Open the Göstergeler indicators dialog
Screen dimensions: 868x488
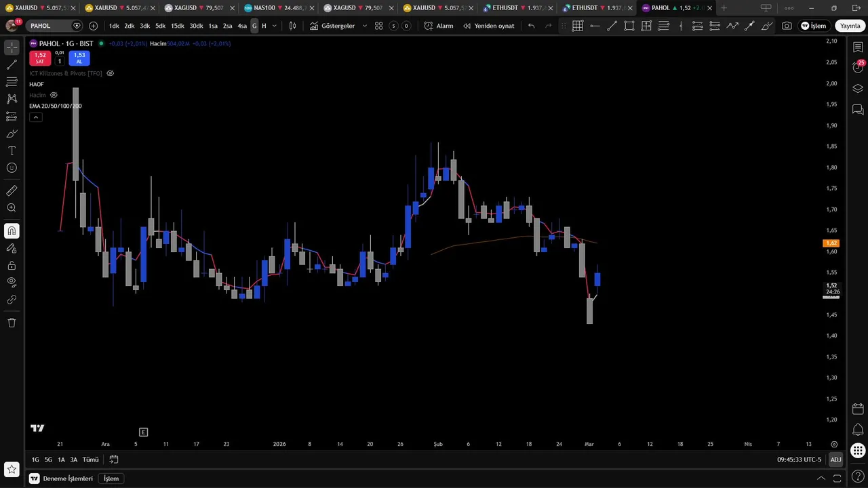(x=332, y=26)
